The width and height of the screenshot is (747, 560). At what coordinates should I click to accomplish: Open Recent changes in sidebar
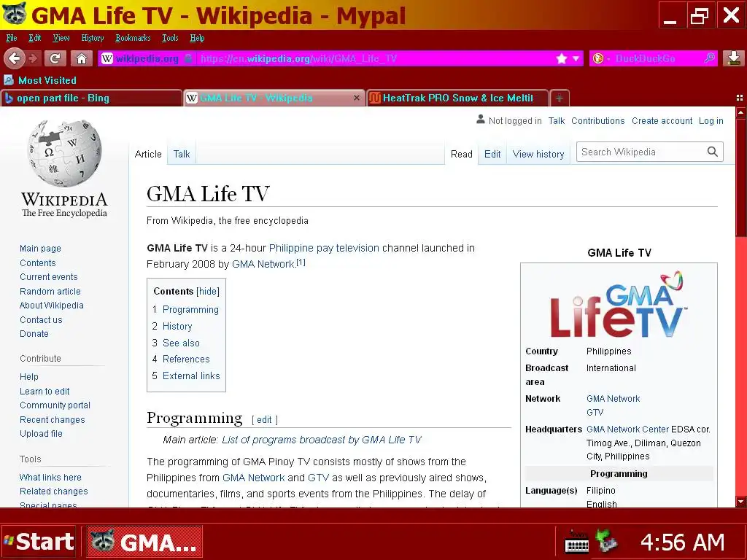tap(53, 419)
